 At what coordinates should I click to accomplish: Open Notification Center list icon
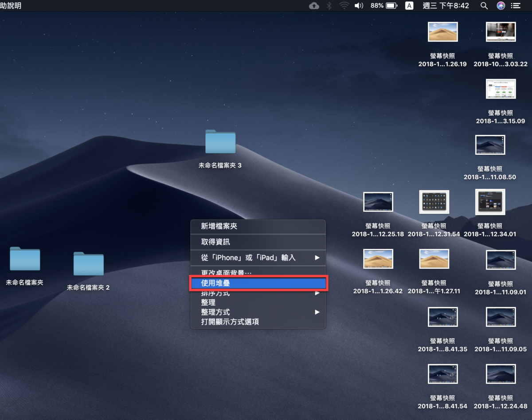coord(516,6)
